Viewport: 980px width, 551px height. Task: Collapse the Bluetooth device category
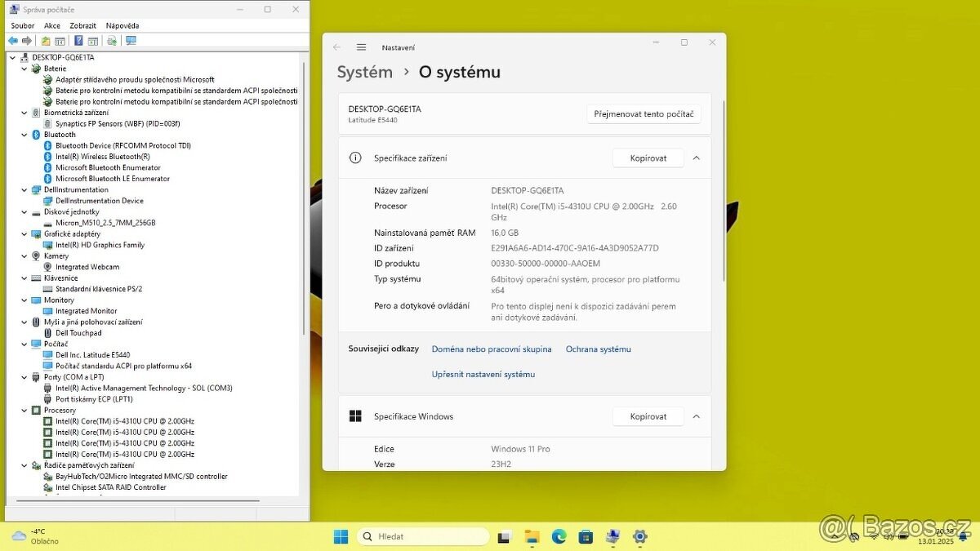pos(24,134)
